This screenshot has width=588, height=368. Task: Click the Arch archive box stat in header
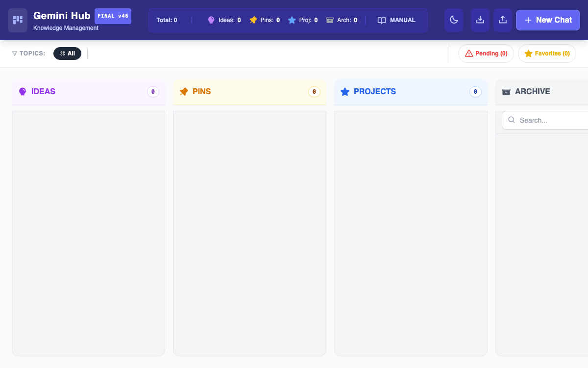pos(342,20)
